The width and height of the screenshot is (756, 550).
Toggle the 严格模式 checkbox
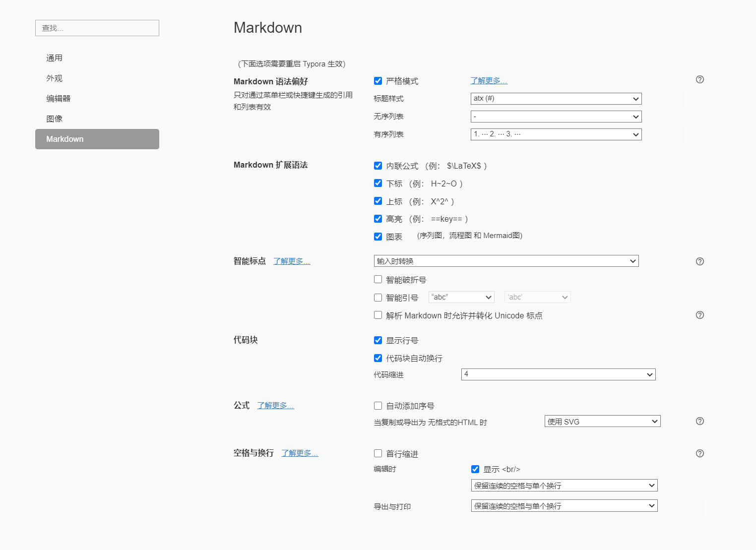pos(378,81)
